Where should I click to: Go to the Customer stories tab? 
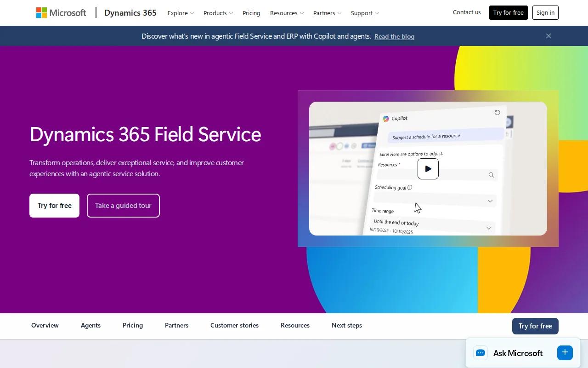pos(234,325)
